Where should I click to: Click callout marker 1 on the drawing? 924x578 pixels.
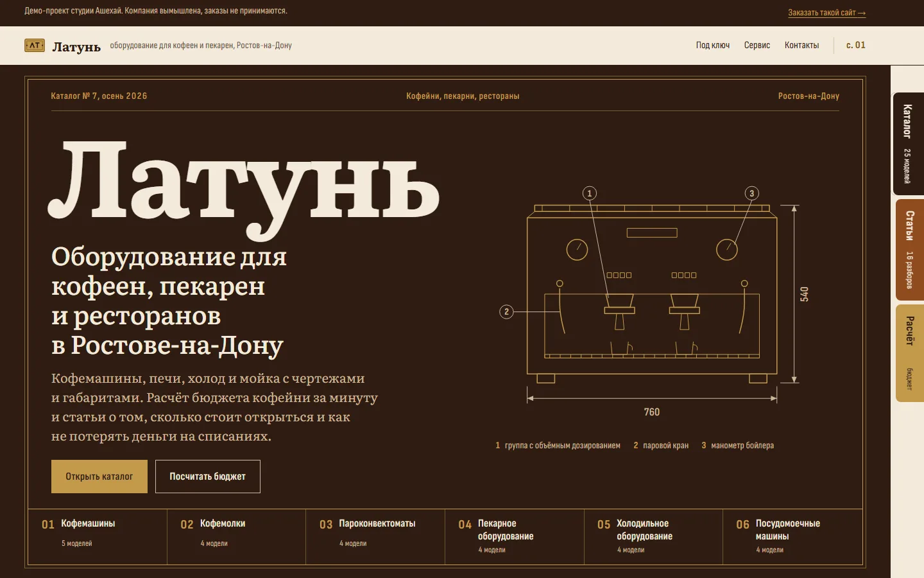coord(590,193)
